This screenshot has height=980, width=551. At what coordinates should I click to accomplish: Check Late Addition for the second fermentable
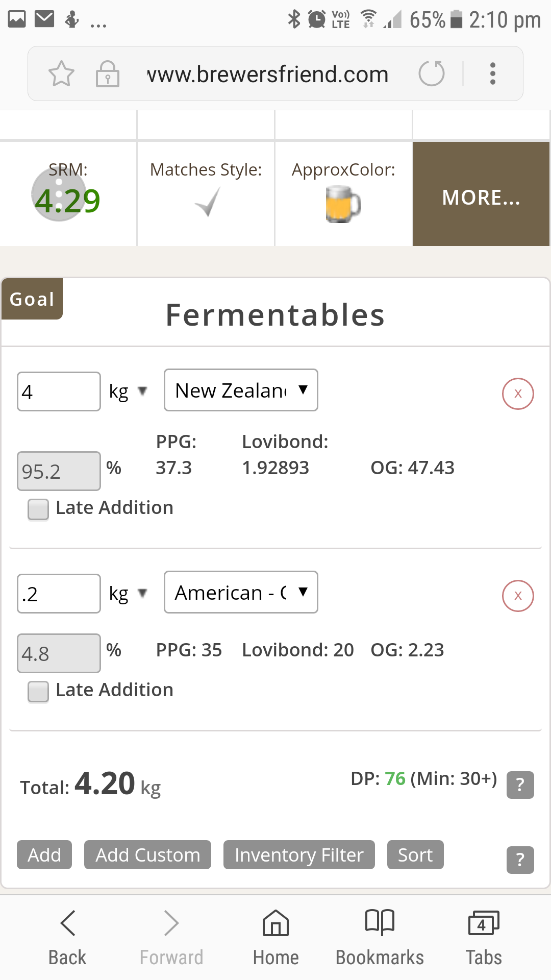[38, 691]
